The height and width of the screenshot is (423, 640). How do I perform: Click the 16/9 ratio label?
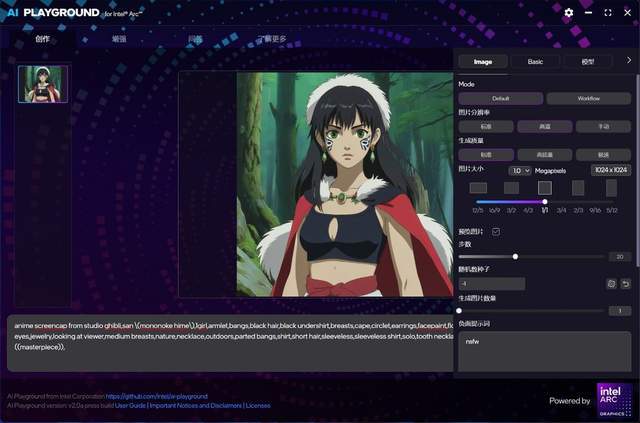pyautogui.click(x=494, y=210)
